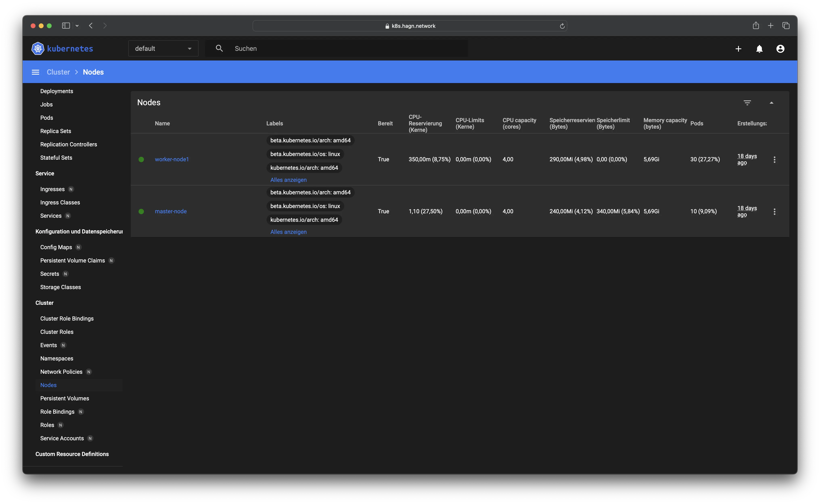
Task: Open the worker-node1 link
Action: pos(172,159)
